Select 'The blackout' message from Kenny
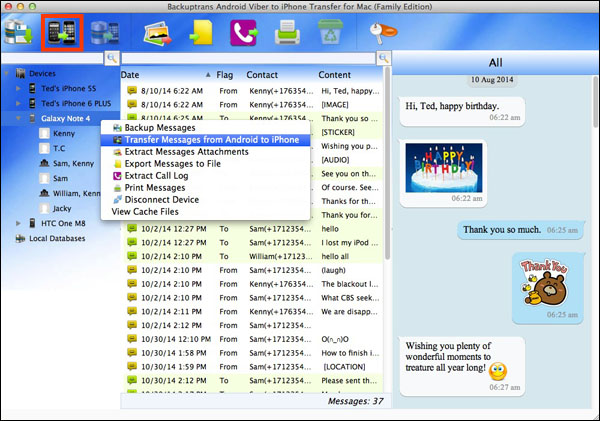 pyautogui.click(x=253, y=284)
